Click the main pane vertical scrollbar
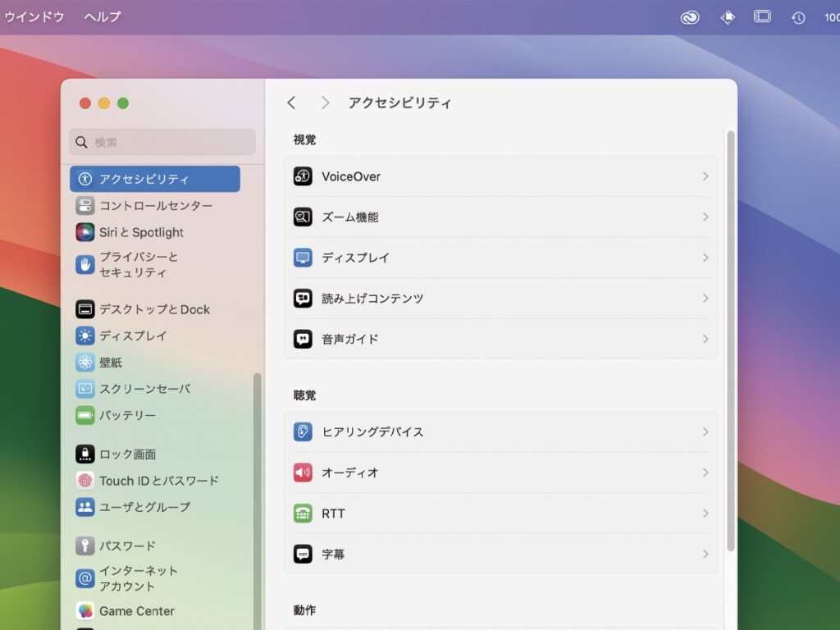 pos(731,341)
